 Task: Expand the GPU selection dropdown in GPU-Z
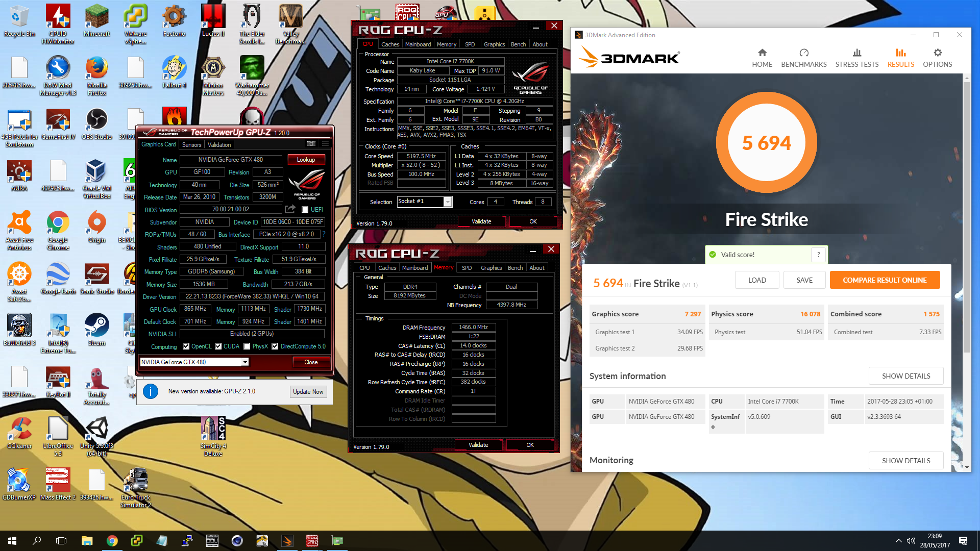pos(245,362)
